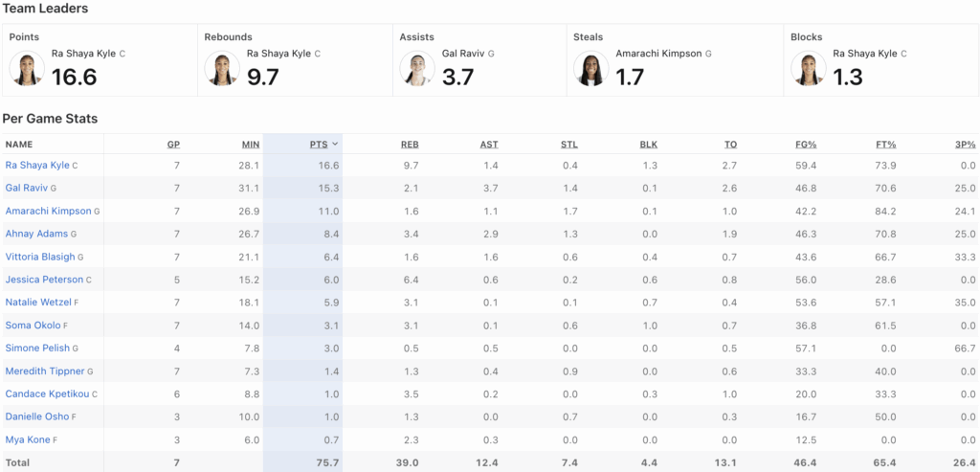Sort stats by the FG% header
This screenshot has width=980, height=472.
point(806,145)
